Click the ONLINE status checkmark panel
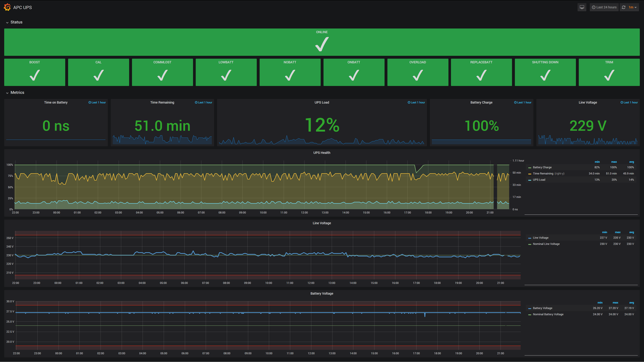The height and width of the screenshot is (362, 644). (322, 42)
